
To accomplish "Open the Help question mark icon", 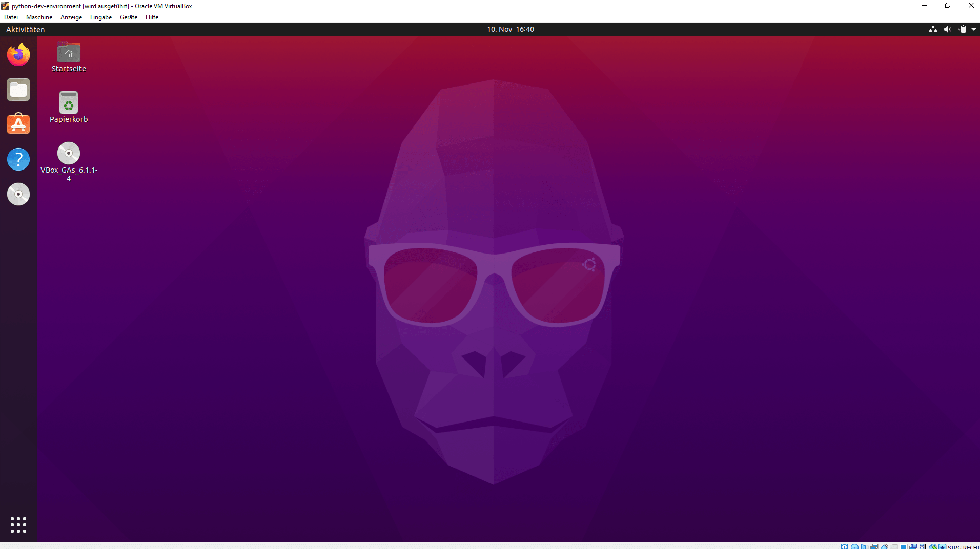I will coord(18,159).
